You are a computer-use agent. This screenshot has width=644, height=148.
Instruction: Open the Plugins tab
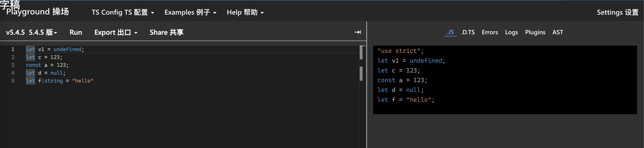(535, 32)
